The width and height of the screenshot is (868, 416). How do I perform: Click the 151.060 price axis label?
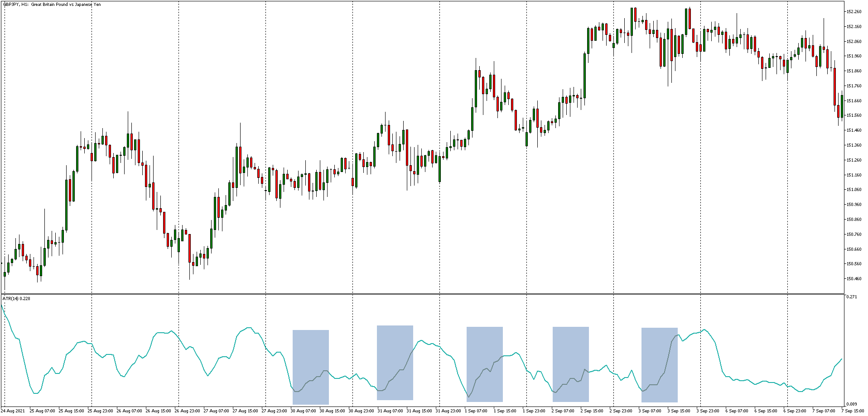click(854, 190)
